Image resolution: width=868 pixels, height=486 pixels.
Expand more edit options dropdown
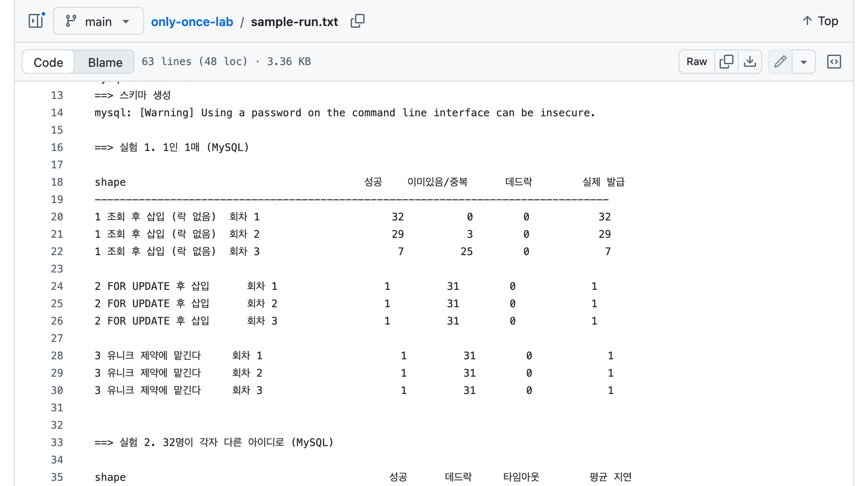pos(804,62)
